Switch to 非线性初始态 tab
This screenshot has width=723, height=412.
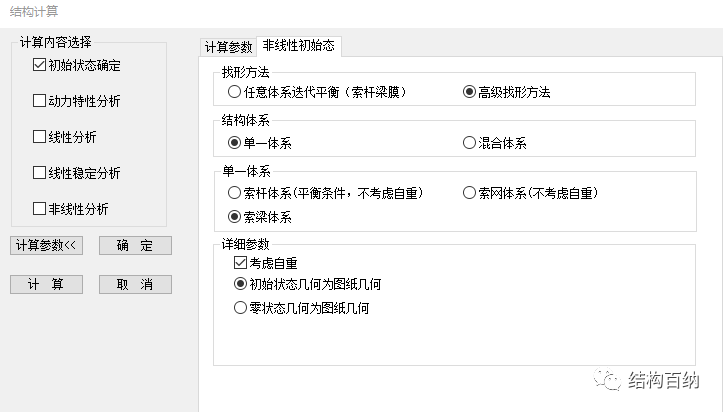click(x=298, y=46)
